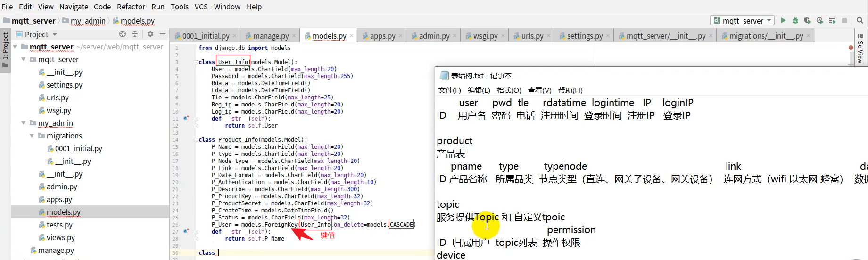This screenshot has width=868, height=260.
Task: Close the settings.py editor tab
Action: click(608, 36)
